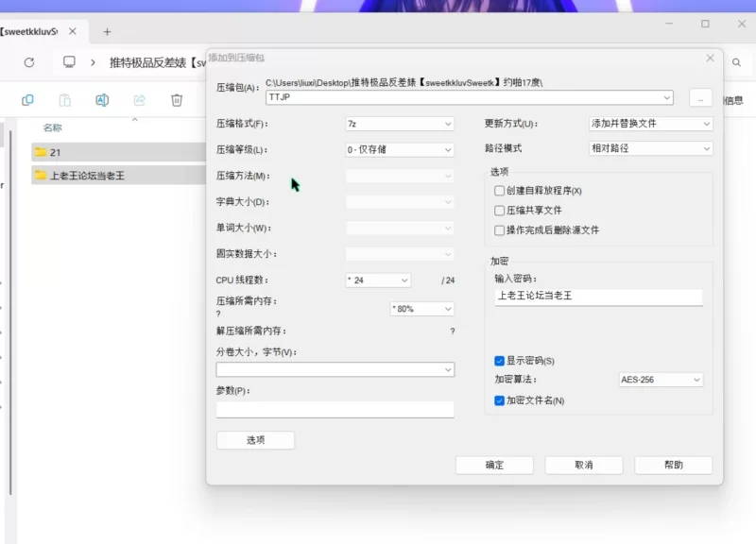Screen dimensions: 756x544
Task: Uncheck the 加密文件名 checkbox
Action: click(x=500, y=400)
